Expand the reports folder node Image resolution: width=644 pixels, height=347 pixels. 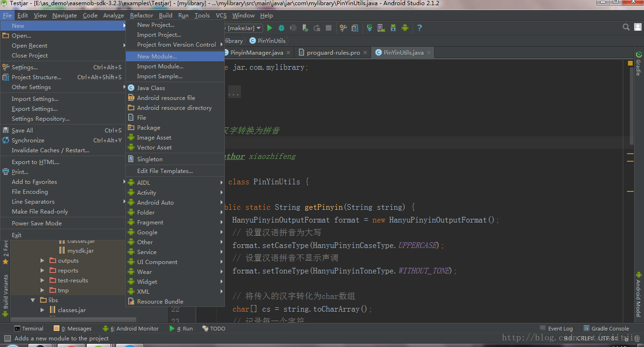42,271
